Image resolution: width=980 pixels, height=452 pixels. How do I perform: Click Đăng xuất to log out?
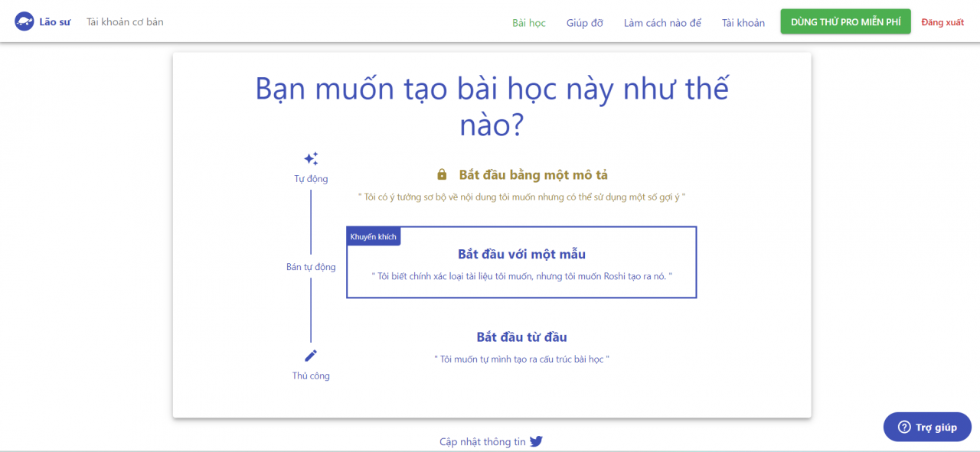(x=942, y=22)
